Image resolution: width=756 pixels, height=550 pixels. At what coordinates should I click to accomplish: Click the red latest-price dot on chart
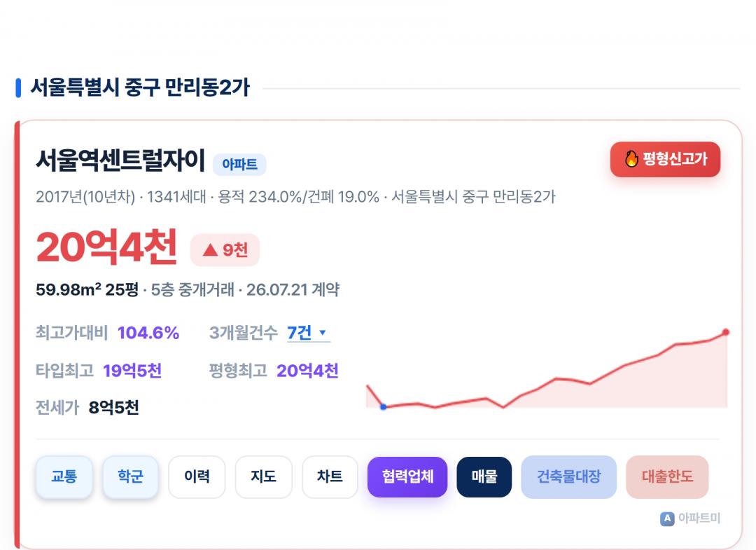click(x=726, y=332)
